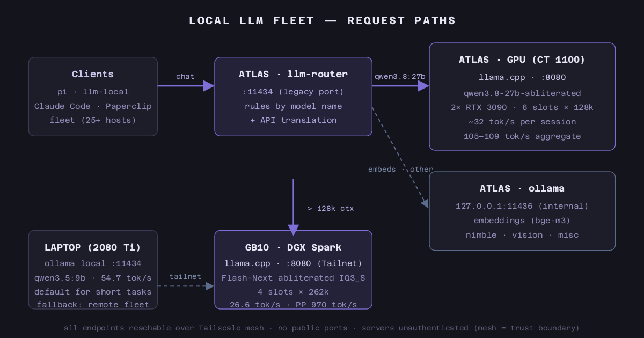Click the '> 128k ctx' arrow label
Screen dimensions: 644x338
tap(331, 209)
